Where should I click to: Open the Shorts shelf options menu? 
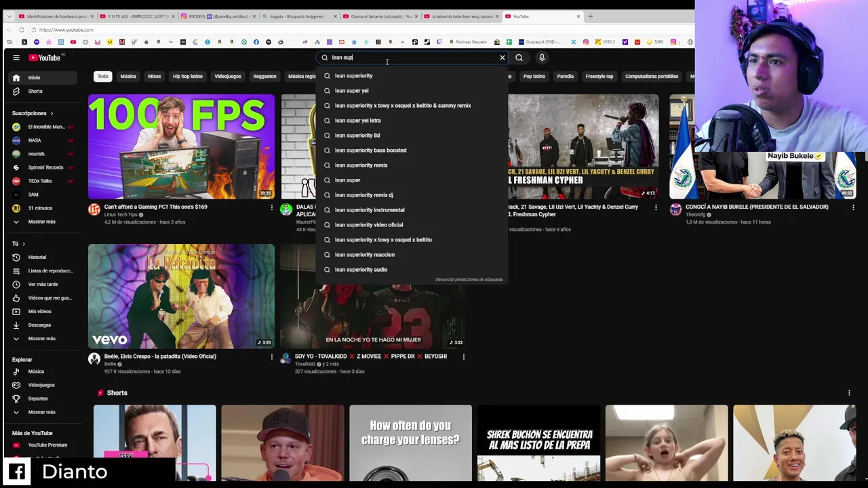[x=849, y=393]
